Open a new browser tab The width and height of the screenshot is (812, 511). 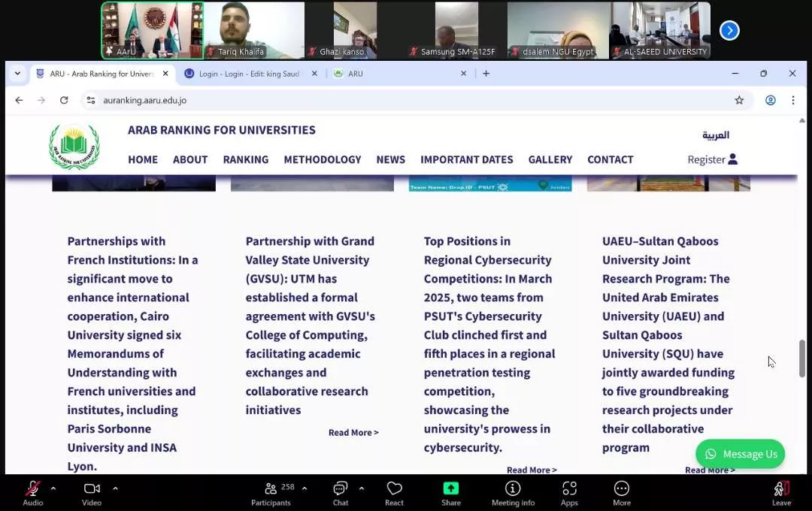coord(486,74)
